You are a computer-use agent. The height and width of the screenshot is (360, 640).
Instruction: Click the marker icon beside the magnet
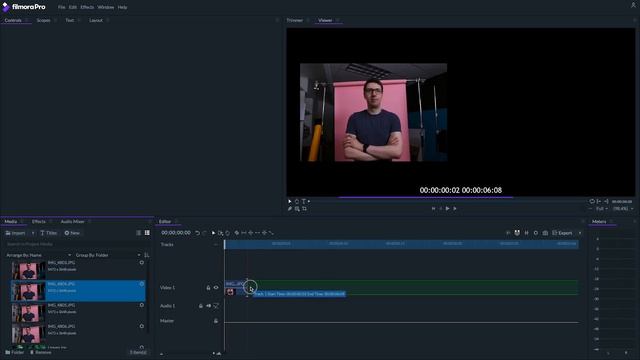click(x=527, y=233)
